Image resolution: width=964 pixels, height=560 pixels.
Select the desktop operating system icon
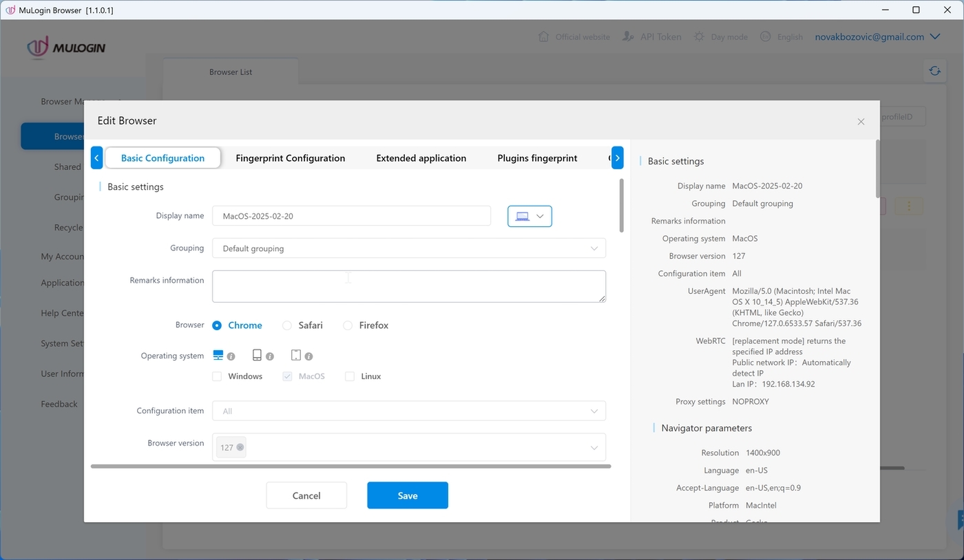click(218, 355)
